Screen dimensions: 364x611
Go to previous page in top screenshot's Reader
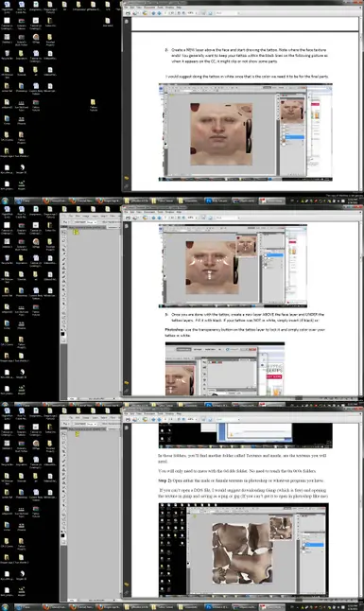[153, 13]
